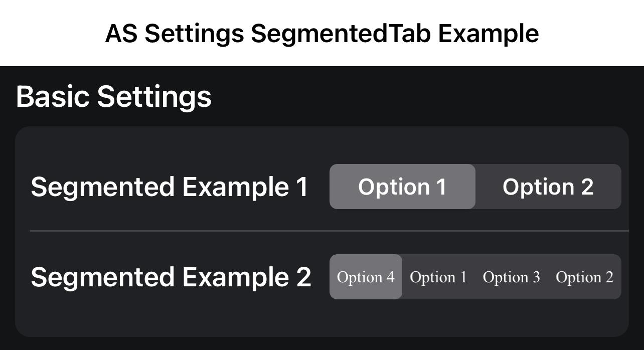Click the AS Settings SegmentedTab Example title
644x350 pixels.
point(322,34)
